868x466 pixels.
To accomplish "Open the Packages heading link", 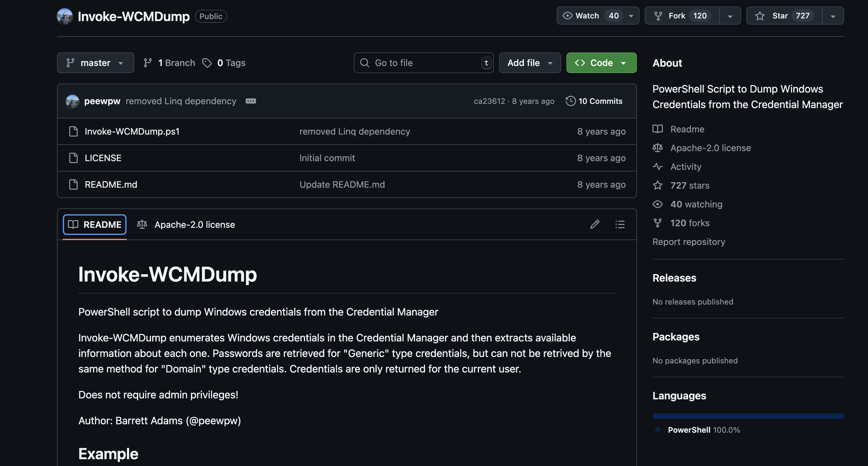I will point(676,337).
